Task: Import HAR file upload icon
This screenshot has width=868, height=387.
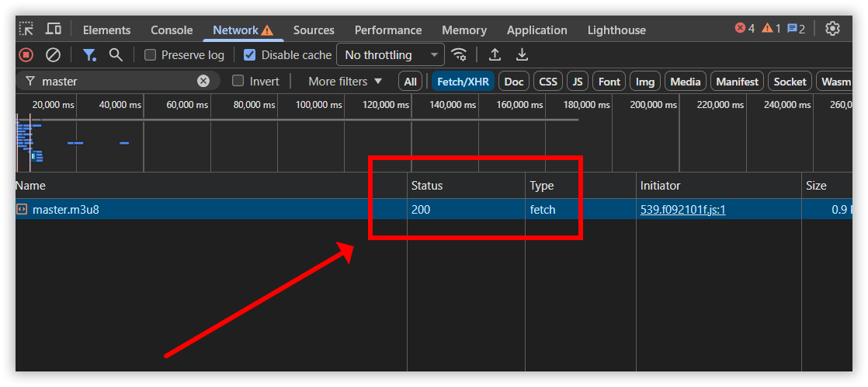Action: tap(495, 54)
